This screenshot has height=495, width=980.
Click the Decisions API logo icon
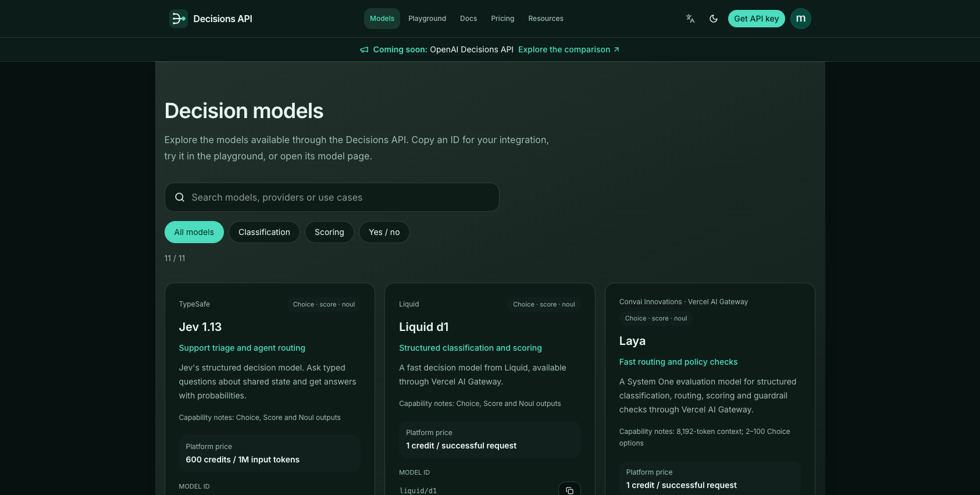coord(179,19)
